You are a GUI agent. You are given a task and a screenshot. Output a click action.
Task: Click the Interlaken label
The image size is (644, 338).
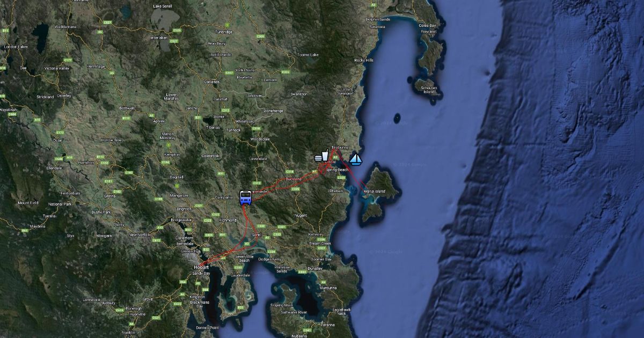click(x=159, y=38)
